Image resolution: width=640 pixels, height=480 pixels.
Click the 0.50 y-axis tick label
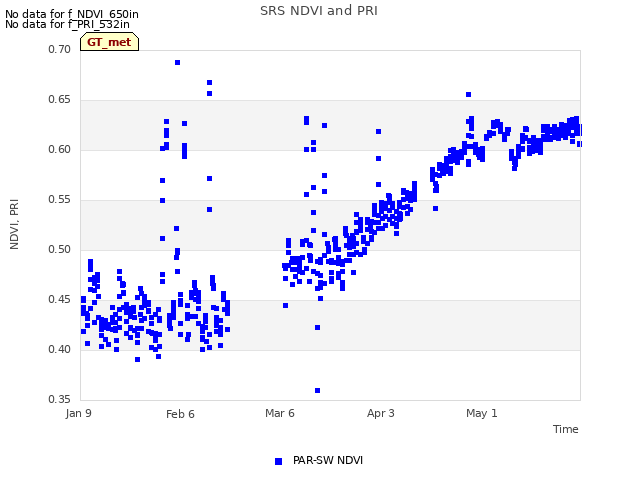60,249
